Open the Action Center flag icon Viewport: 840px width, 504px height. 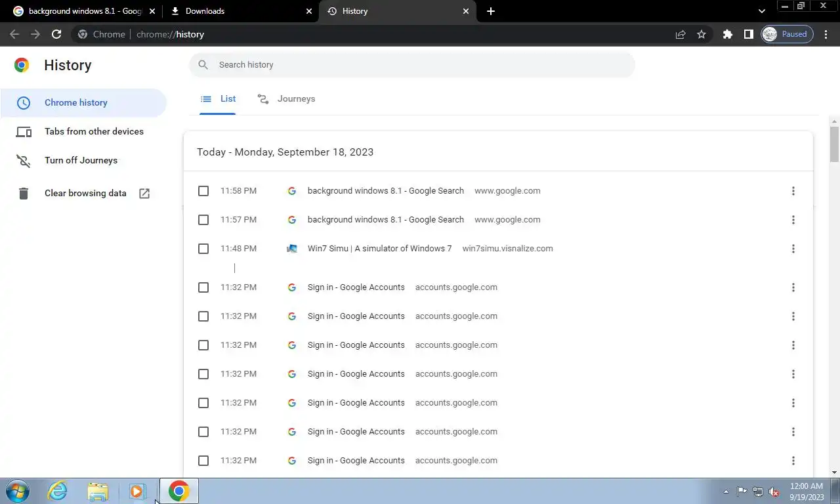click(x=742, y=492)
